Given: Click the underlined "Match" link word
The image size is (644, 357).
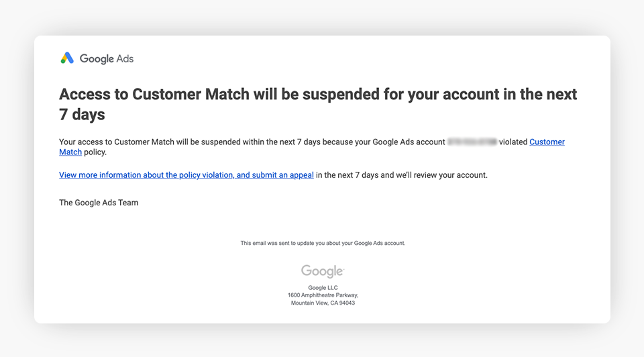Looking at the screenshot, I should [70, 152].
